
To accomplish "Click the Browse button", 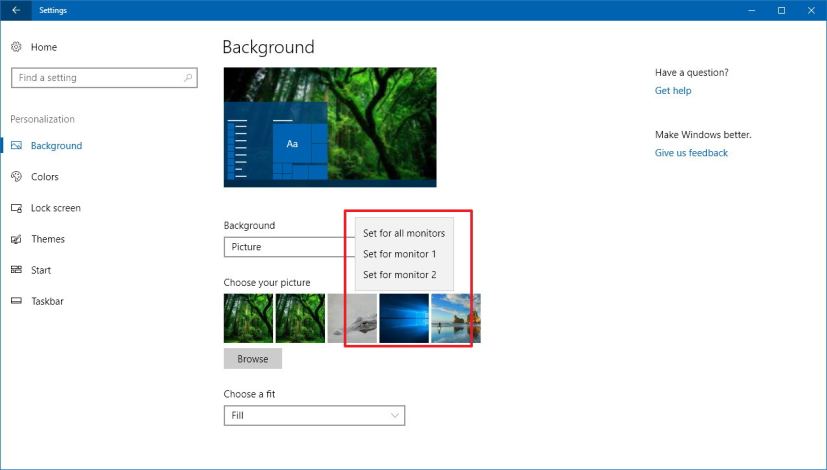I will (x=253, y=359).
